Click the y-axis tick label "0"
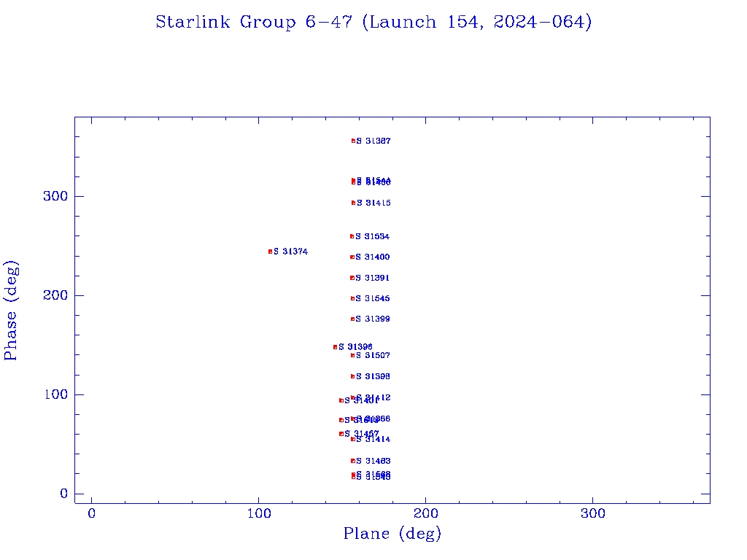The image size is (747, 560). (64, 494)
